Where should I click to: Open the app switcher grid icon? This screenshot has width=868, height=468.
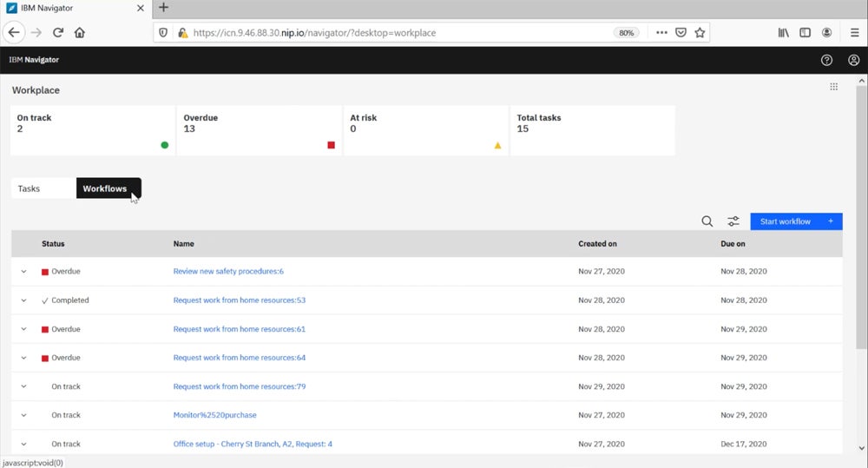pos(833,87)
